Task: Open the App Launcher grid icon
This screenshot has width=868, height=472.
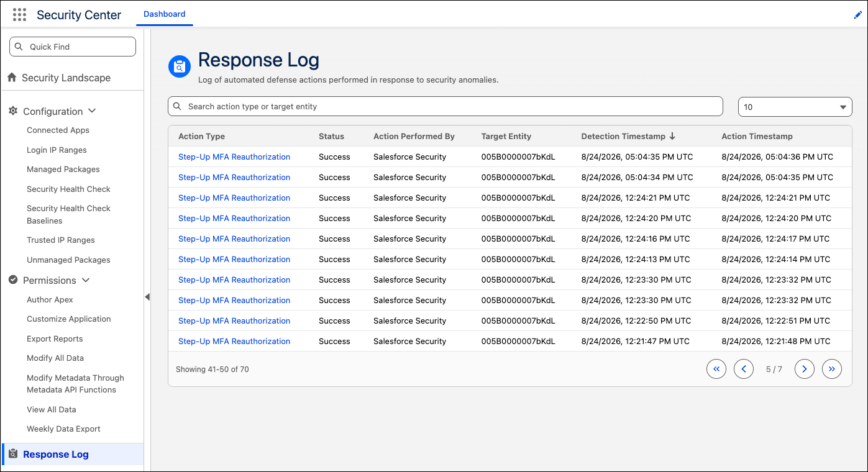Action: click(19, 14)
